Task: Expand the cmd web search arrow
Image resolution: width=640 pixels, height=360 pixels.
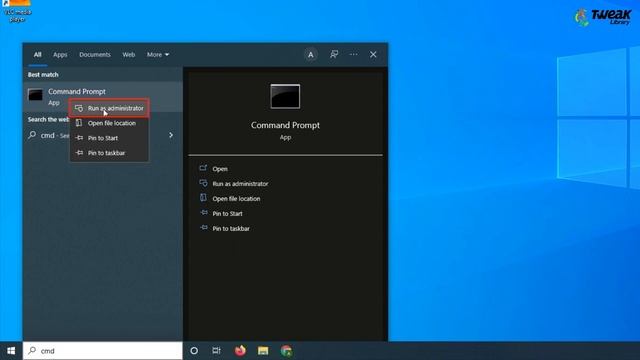Action: 171,135
